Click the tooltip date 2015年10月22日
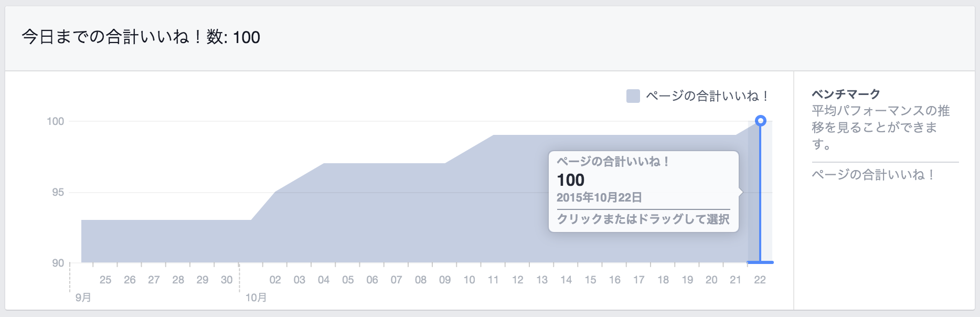Viewport: 980px width, 317px height. (599, 197)
